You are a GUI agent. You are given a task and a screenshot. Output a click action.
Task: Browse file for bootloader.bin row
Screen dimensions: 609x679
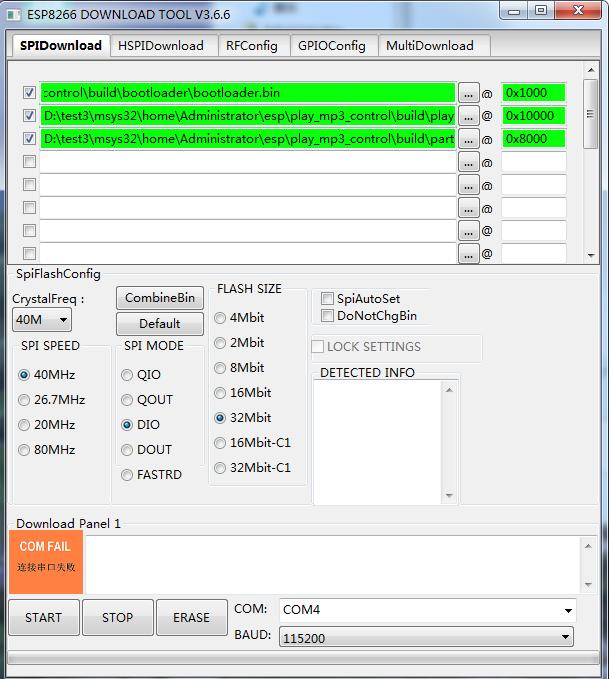click(468, 93)
